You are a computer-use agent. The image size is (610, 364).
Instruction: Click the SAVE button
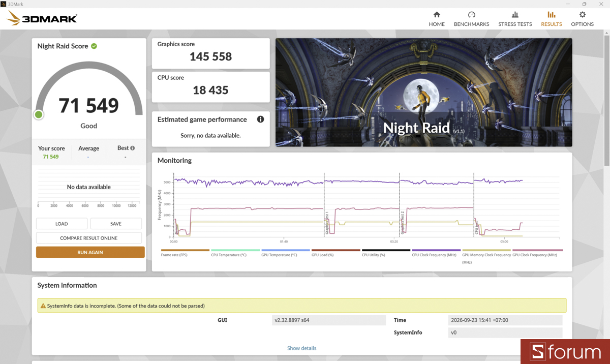tap(116, 224)
